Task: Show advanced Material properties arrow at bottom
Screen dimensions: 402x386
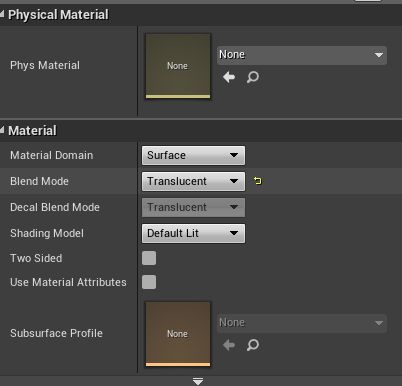Action: [x=198, y=381]
